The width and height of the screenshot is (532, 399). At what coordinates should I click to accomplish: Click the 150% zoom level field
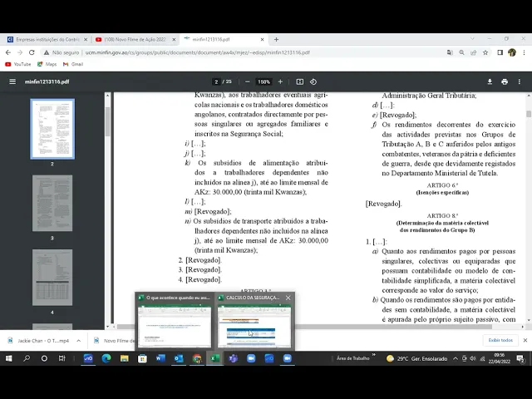click(x=264, y=81)
